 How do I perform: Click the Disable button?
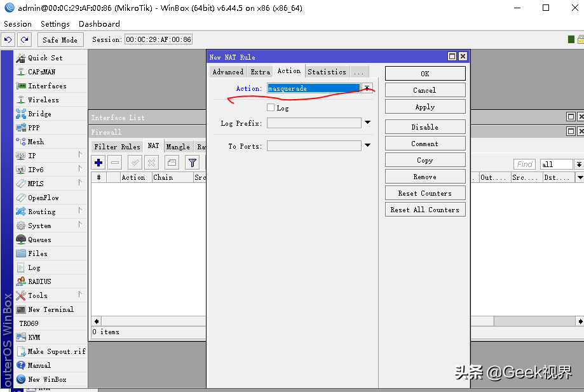(425, 127)
